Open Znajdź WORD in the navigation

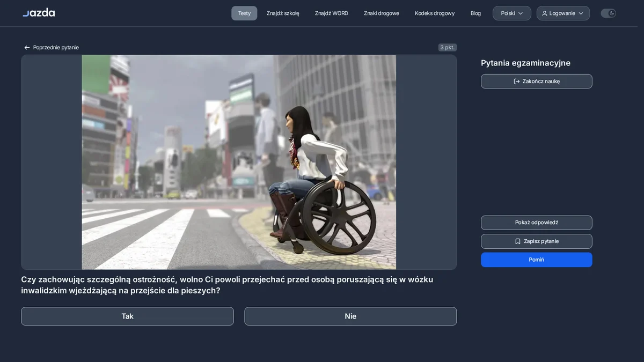coord(332,13)
